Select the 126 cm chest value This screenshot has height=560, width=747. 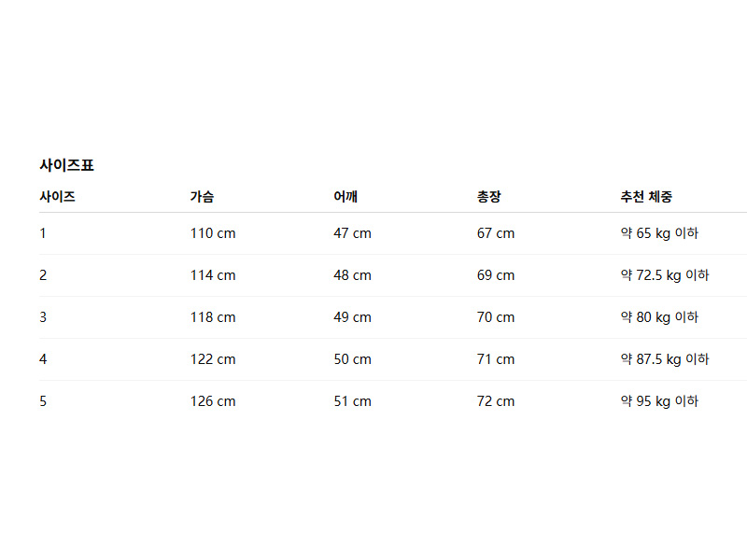(x=213, y=401)
